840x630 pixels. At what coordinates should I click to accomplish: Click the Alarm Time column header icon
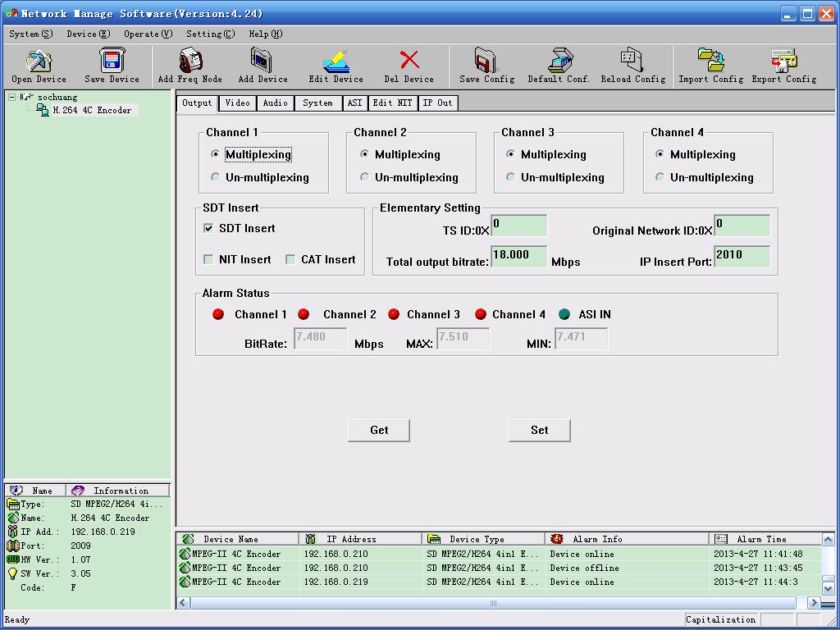coord(721,539)
